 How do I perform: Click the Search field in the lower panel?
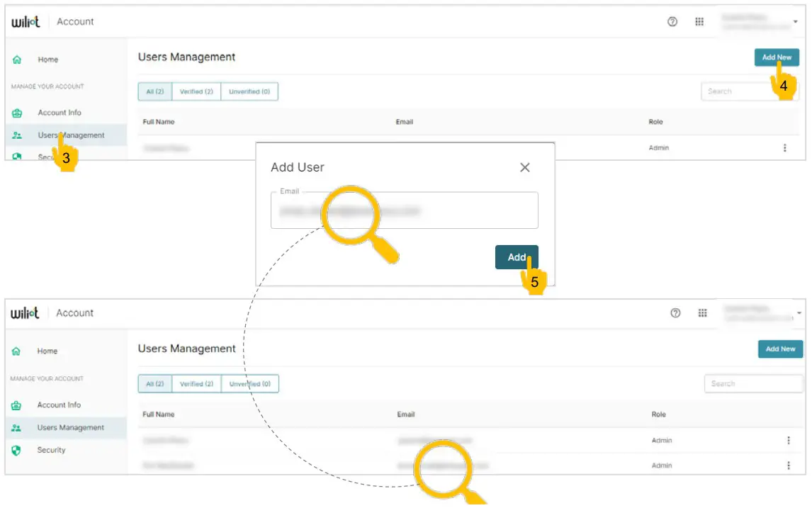[x=752, y=384]
